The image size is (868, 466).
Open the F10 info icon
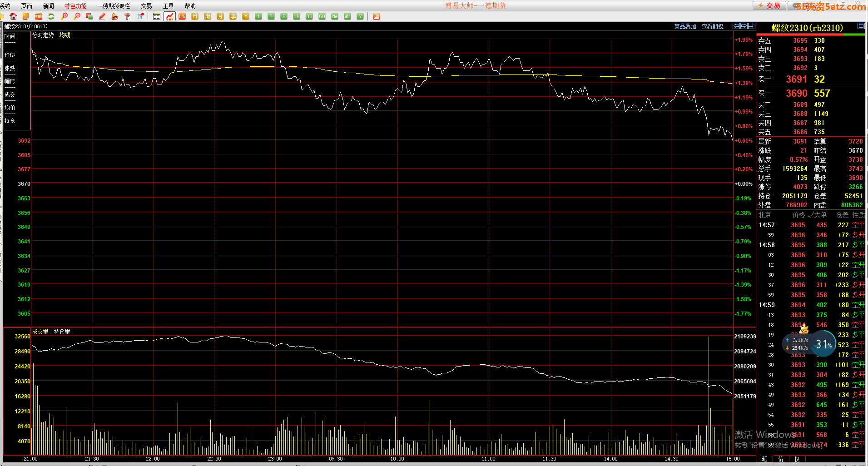coord(39,16)
